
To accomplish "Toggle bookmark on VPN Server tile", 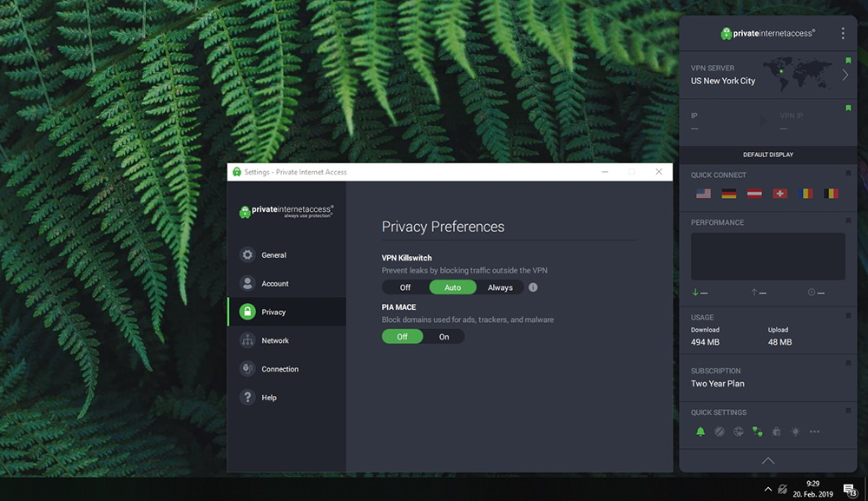I will click(x=848, y=60).
